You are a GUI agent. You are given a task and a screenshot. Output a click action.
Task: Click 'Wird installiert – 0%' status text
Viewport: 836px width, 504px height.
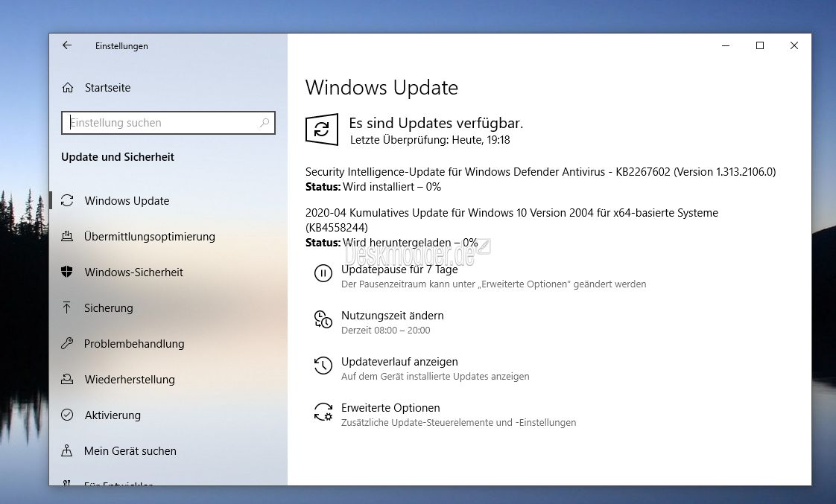tap(392, 187)
